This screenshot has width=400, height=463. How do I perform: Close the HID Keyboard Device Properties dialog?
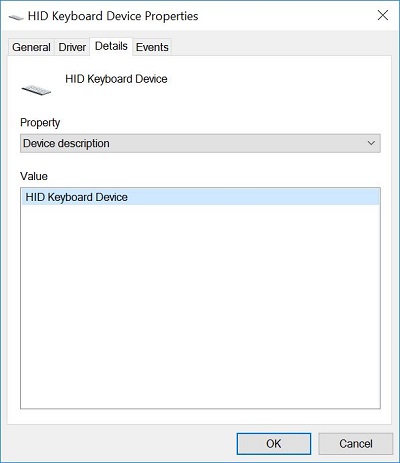pyautogui.click(x=383, y=15)
